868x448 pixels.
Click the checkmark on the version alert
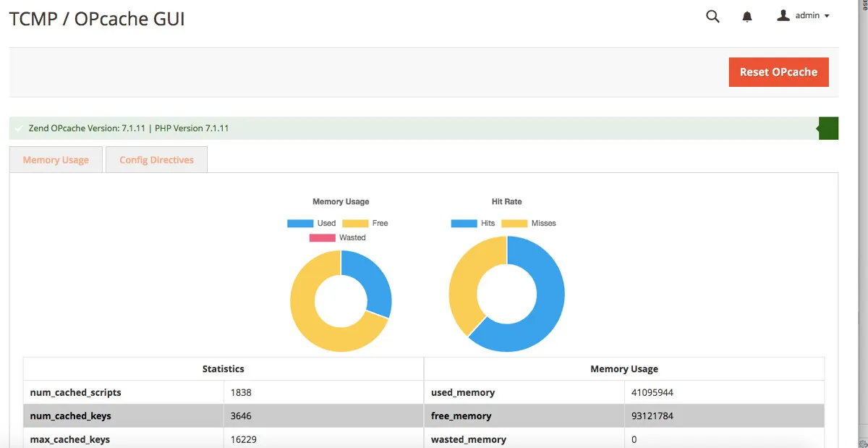pyautogui.click(x=18, y=128)
